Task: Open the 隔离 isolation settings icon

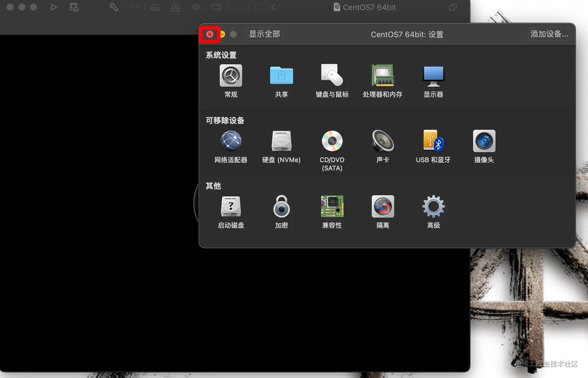Action: pyautogui.click(x=383, y=206)
